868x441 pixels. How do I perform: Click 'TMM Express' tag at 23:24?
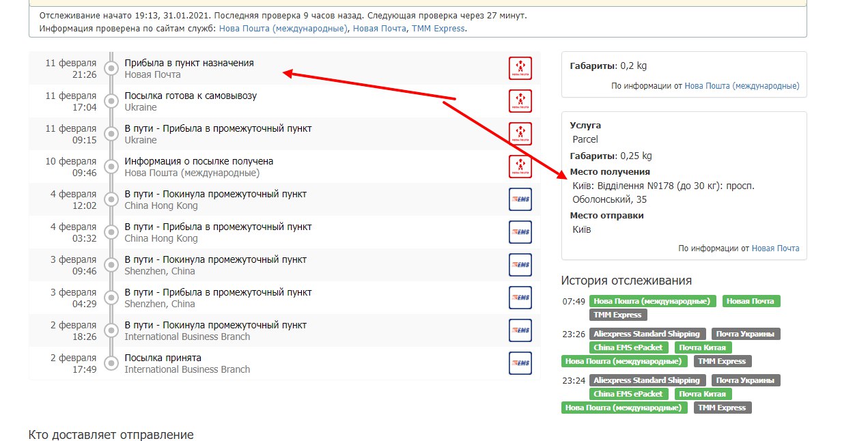723,408
